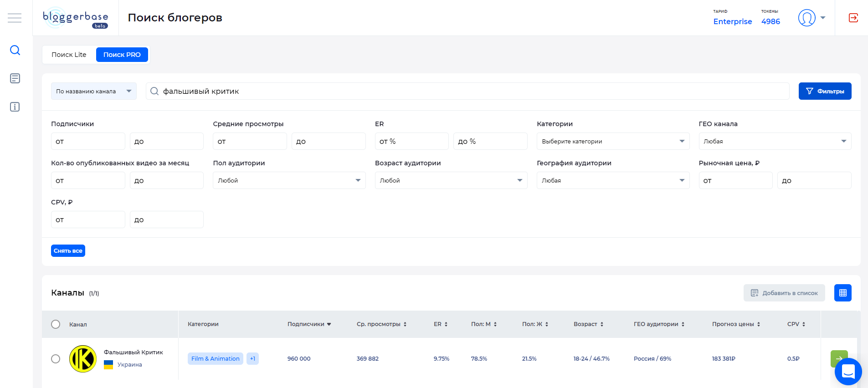
Task: Switch to grid view icon
Action: point(842,293)
